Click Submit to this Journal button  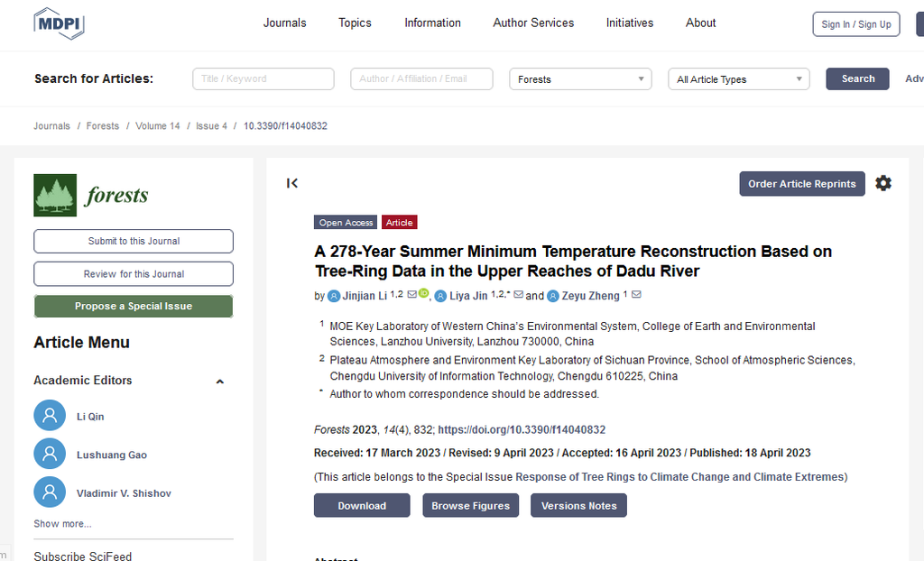[x=134, y=241]
